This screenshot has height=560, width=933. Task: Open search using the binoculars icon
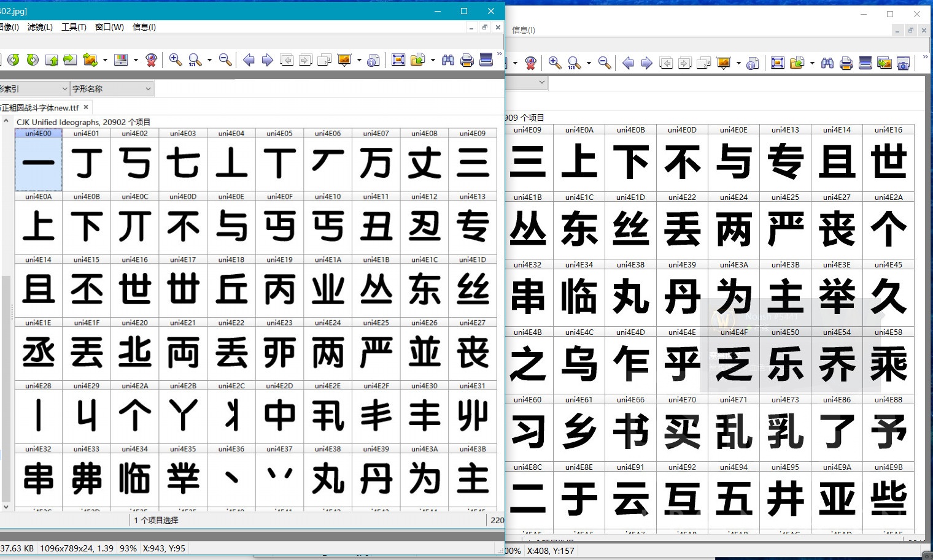pyautogui.click(x=448, y=60)
